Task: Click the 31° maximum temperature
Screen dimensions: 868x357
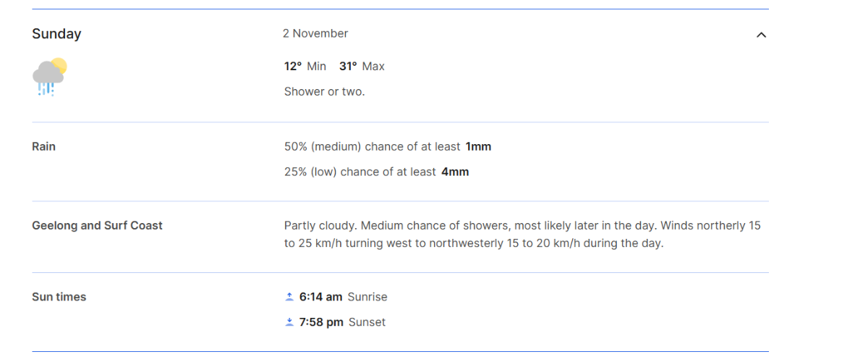Action: [x=348, y=66]
